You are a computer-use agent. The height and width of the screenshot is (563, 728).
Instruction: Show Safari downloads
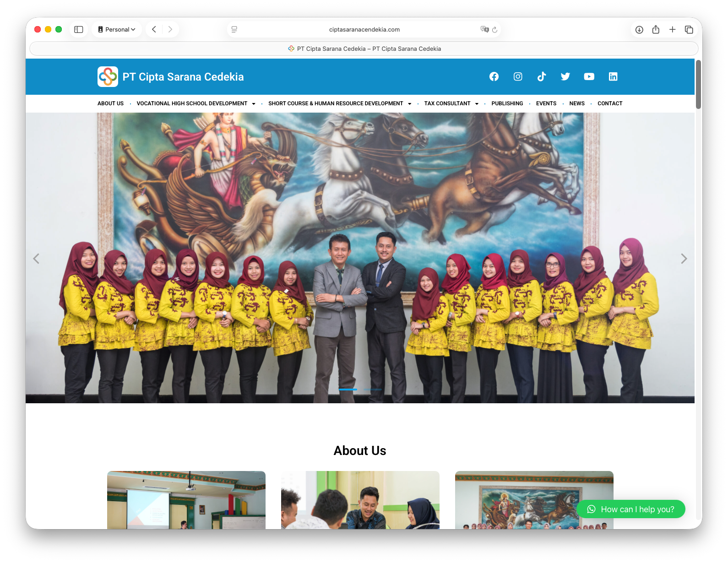(639, 29)
